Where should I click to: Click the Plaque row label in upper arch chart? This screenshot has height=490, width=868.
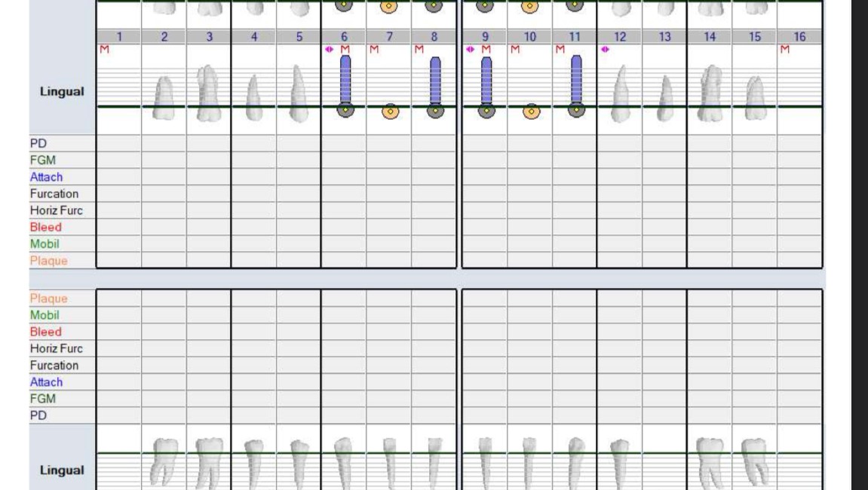pyautogui.click(x=49, y=261)
